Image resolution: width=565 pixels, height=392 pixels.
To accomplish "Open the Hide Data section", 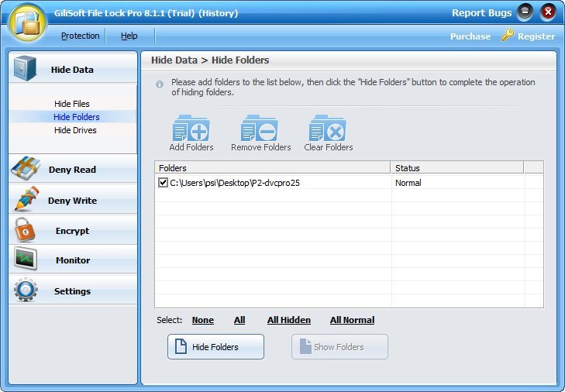I will click(73, 67).
